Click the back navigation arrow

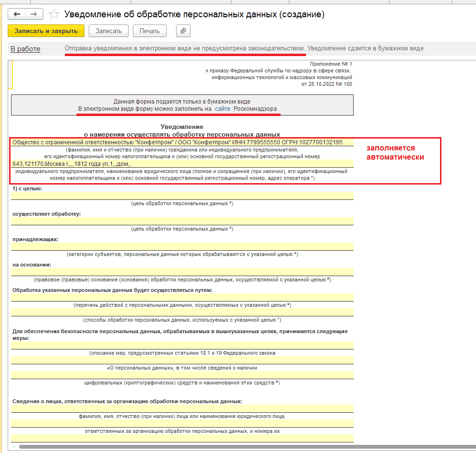click(17, 14)
